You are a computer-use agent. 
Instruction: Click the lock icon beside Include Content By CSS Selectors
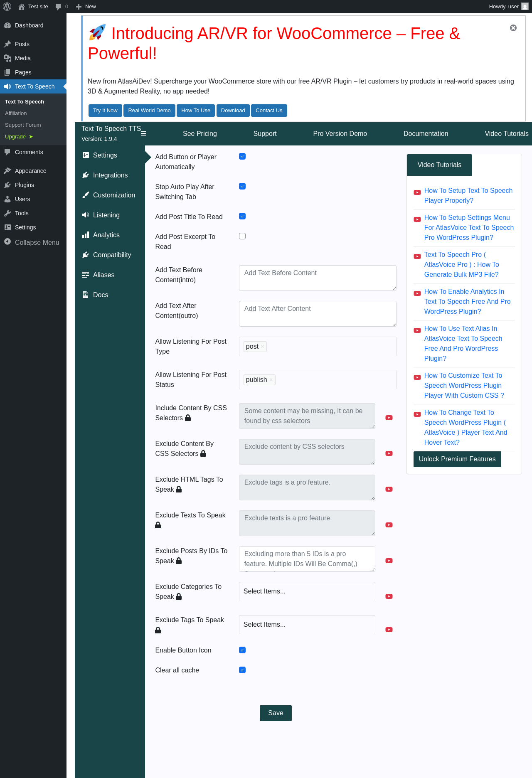[x=188, y=418]
